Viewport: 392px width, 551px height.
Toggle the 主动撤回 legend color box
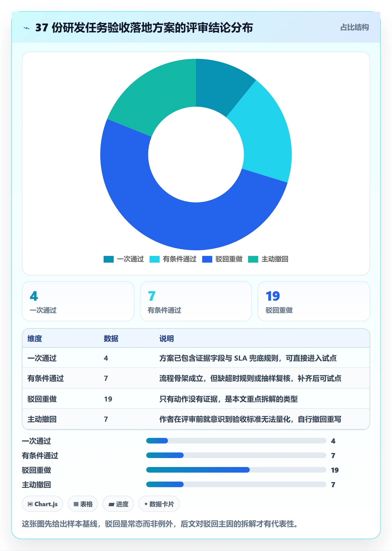click(253, 259)
